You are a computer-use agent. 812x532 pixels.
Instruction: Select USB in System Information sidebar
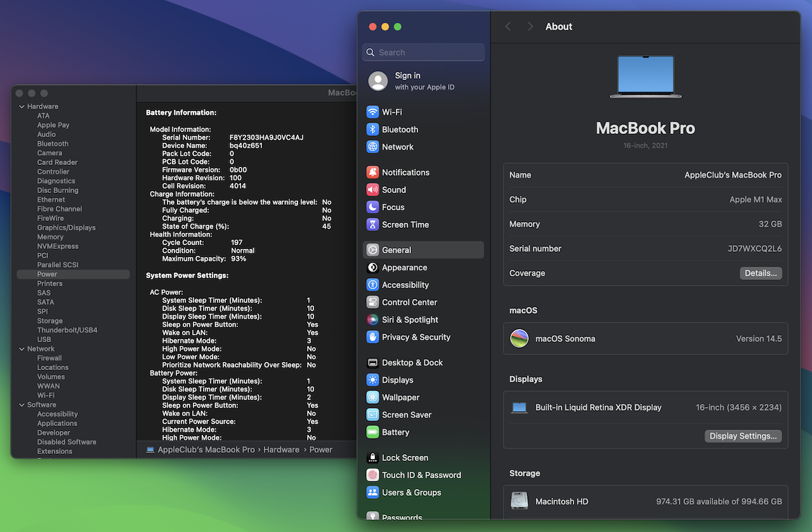[x=44, y=340]
